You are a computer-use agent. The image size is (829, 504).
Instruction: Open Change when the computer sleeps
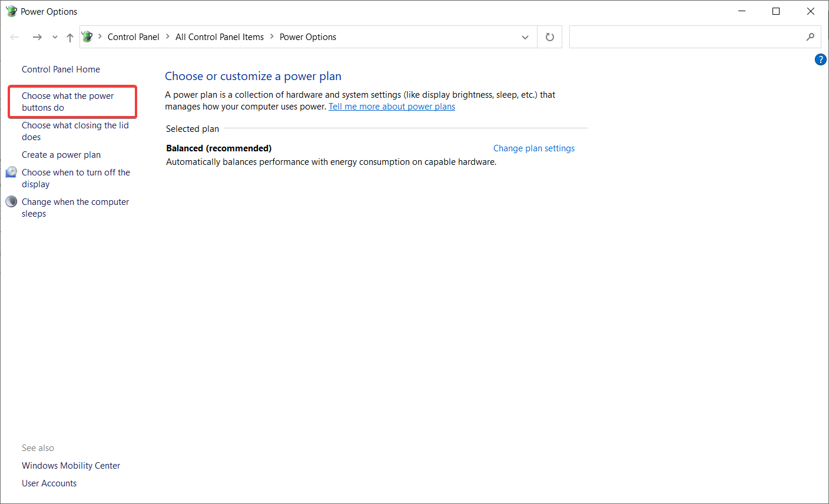tap(75, 208)
